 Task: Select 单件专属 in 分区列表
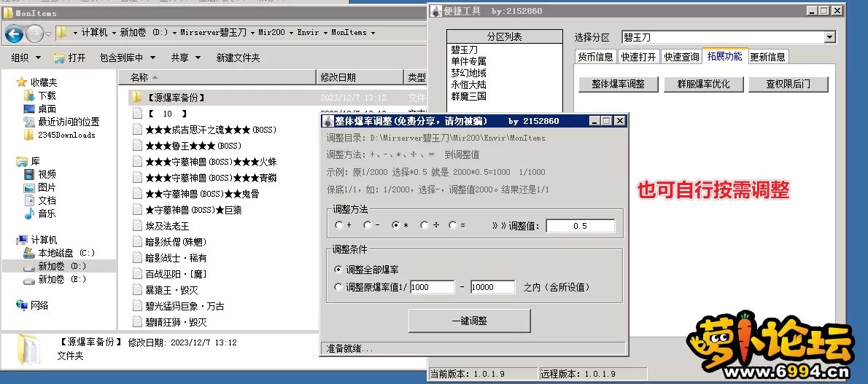(468, 61)
